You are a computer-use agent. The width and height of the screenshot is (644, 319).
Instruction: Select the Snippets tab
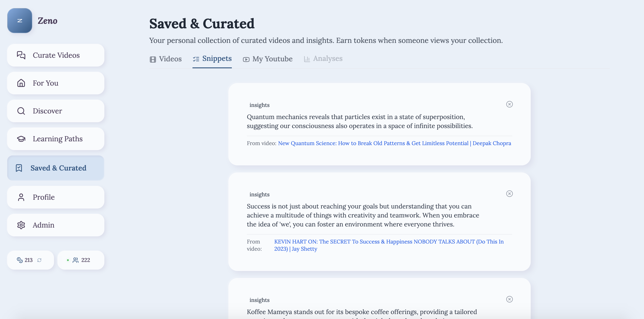pyautogui.click(x=212, y=59)
